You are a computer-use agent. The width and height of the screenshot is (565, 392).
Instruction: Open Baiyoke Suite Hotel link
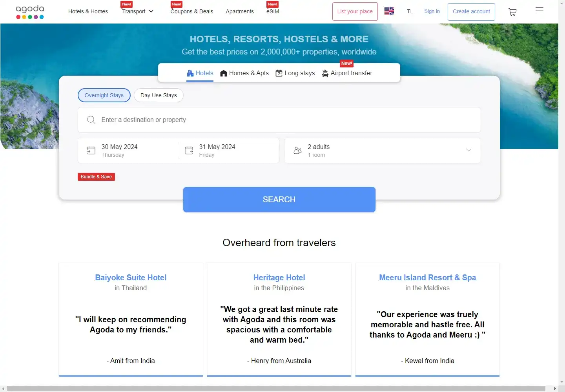[x=131, y=278]
